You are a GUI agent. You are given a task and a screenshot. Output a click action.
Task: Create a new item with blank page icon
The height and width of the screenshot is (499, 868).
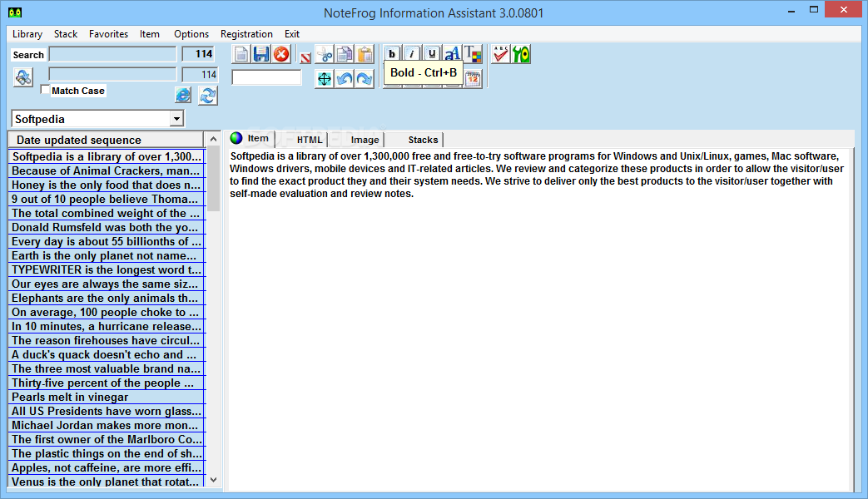pos(241,54)
